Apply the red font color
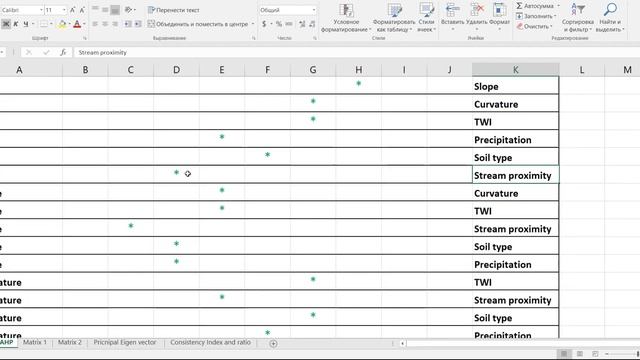 [77, 24]
